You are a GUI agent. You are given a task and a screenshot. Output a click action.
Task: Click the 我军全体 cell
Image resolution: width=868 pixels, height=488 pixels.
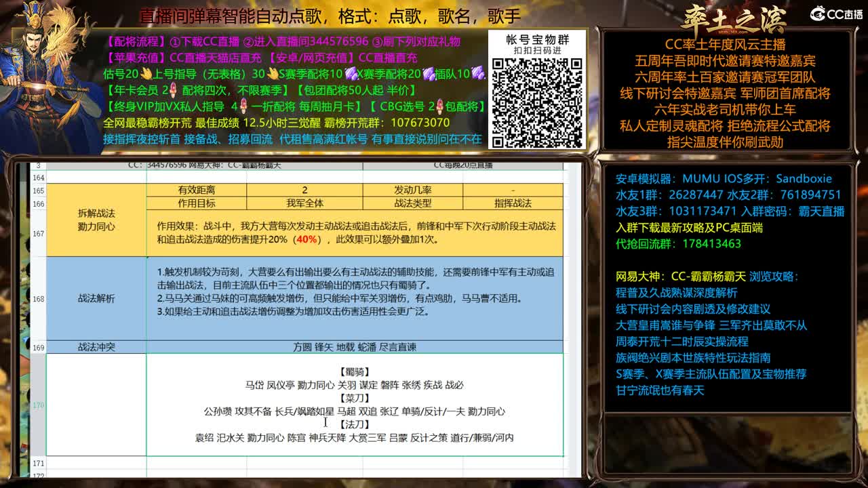(x=304, y=203)
